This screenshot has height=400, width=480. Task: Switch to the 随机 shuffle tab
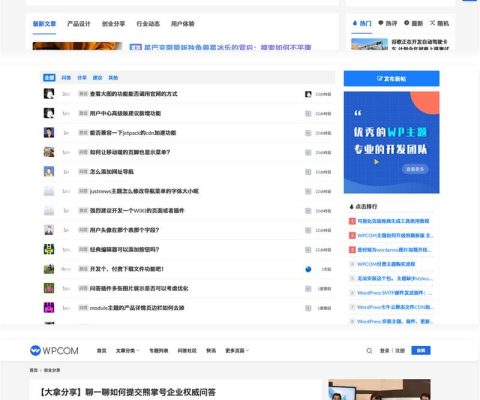pyautogui.click(x=439, y=23)
